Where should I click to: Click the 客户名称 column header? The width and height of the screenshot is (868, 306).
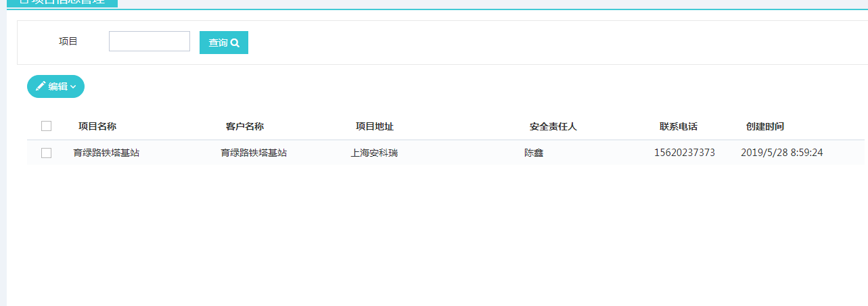tap(244, 126)
